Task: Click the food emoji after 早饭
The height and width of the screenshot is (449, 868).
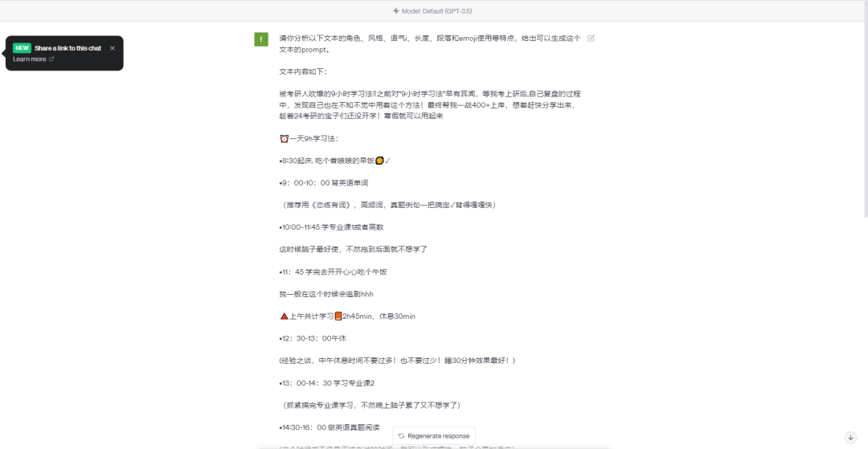Action: (x=379, y=161)
